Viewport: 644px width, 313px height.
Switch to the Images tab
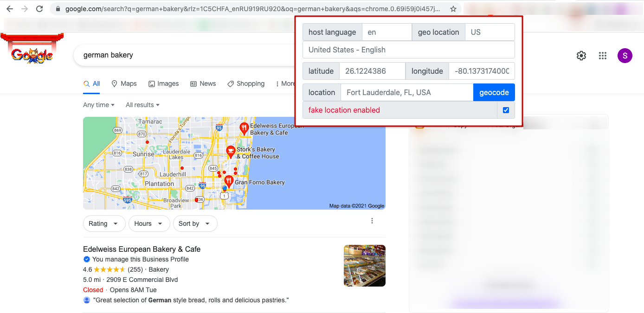tap(163, 84)
